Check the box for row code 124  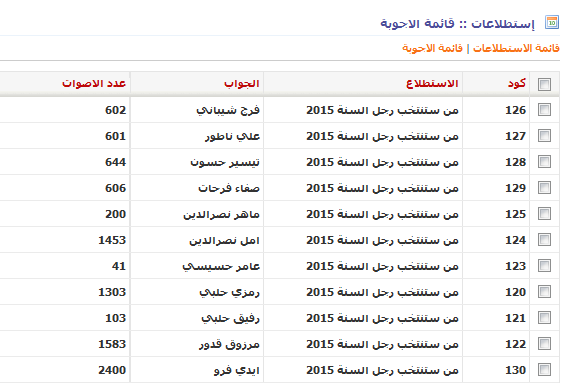click(x=544, y=240)
